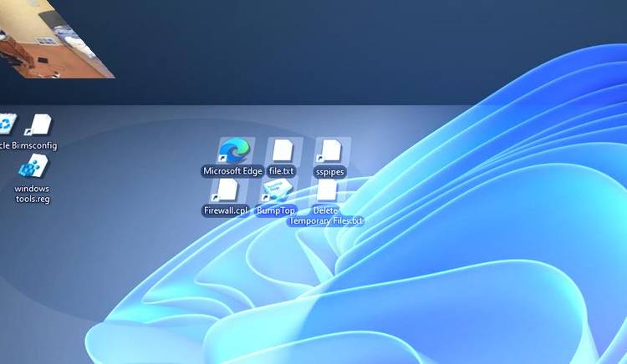Click the 'file.txt' label text

click(x=282, y=171)
